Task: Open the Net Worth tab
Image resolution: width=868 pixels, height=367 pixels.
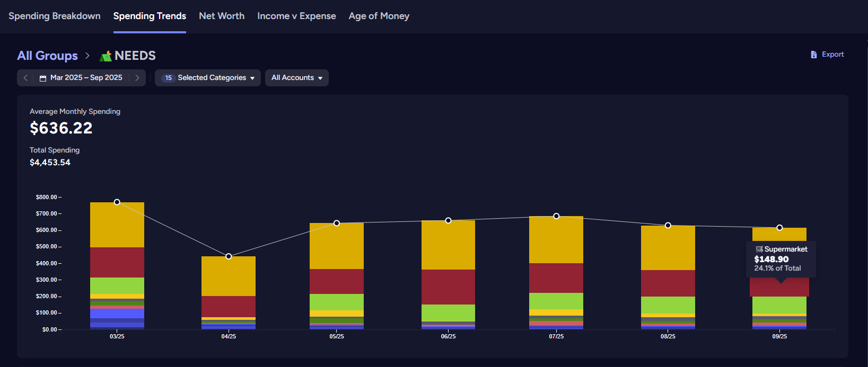Action: (222, 16)
